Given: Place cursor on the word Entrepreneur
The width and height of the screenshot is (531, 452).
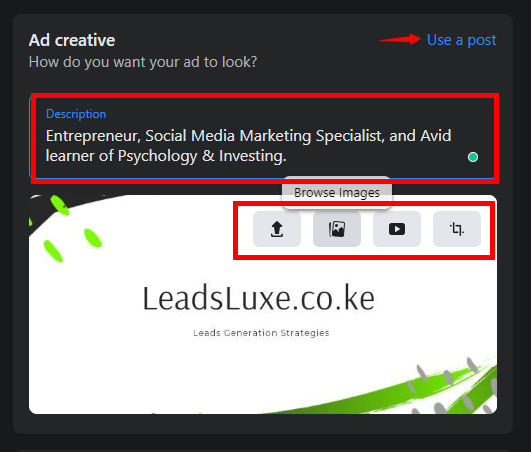Looking at the screenshot, I should [92, 136].
